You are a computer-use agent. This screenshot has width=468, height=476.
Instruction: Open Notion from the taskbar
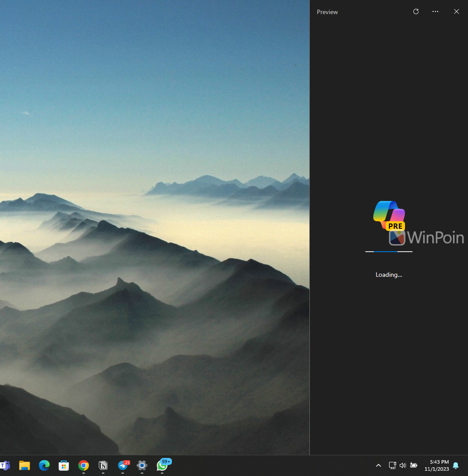pos(103,465)
